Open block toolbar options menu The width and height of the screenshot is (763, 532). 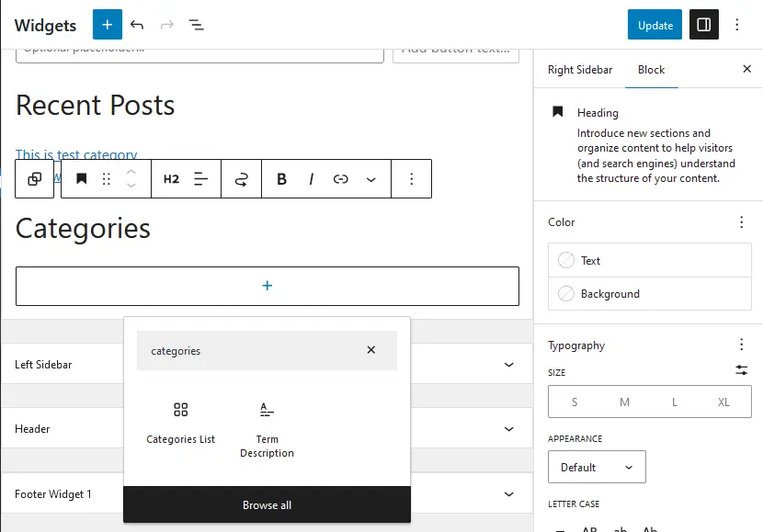412,179
